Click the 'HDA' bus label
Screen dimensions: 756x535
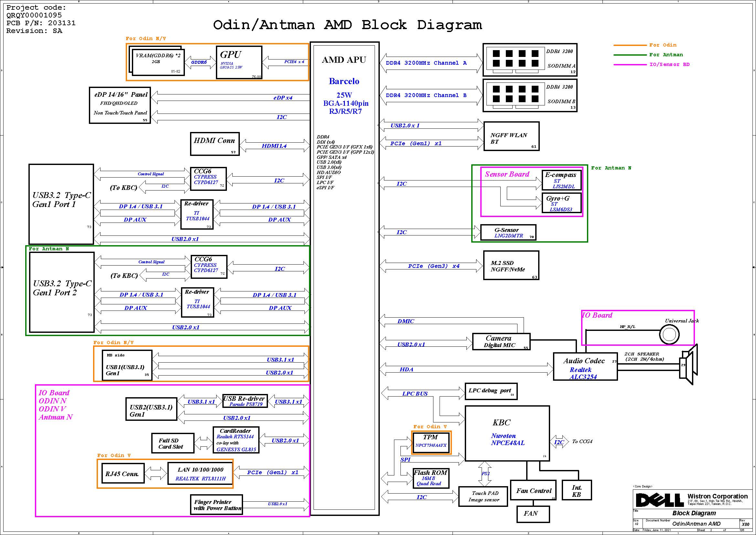click(407, 370)
